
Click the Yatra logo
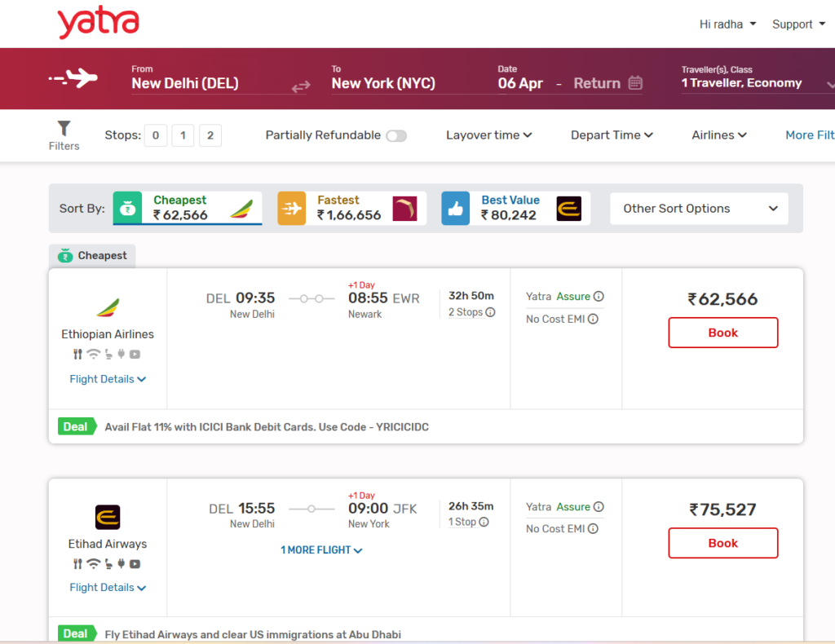tap(98, 22)
